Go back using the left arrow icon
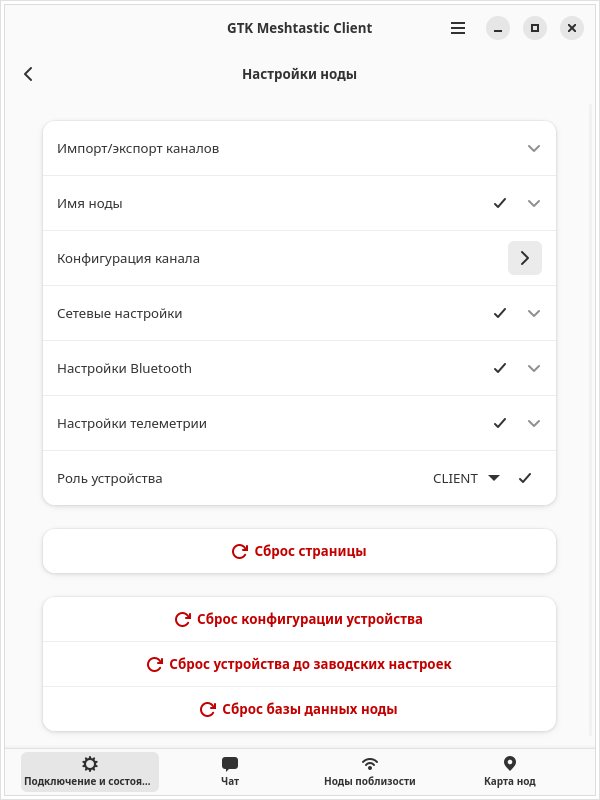Screen dimensions: 600x800 (28, 74)
